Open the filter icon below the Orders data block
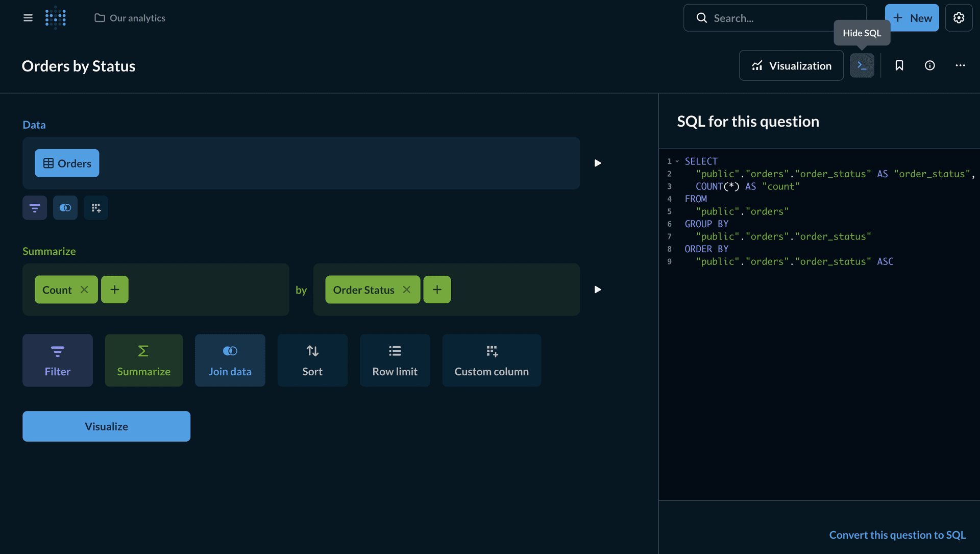980x554 pixels. point(34,207)
